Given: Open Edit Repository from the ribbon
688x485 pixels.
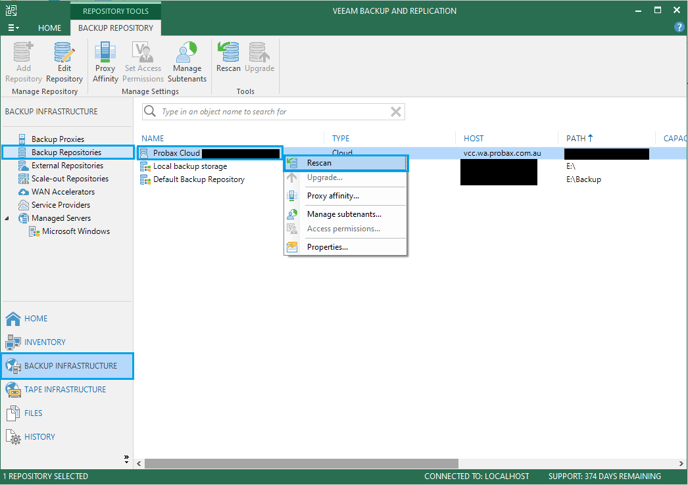Looking at the screenshot, I should [64, 62].
